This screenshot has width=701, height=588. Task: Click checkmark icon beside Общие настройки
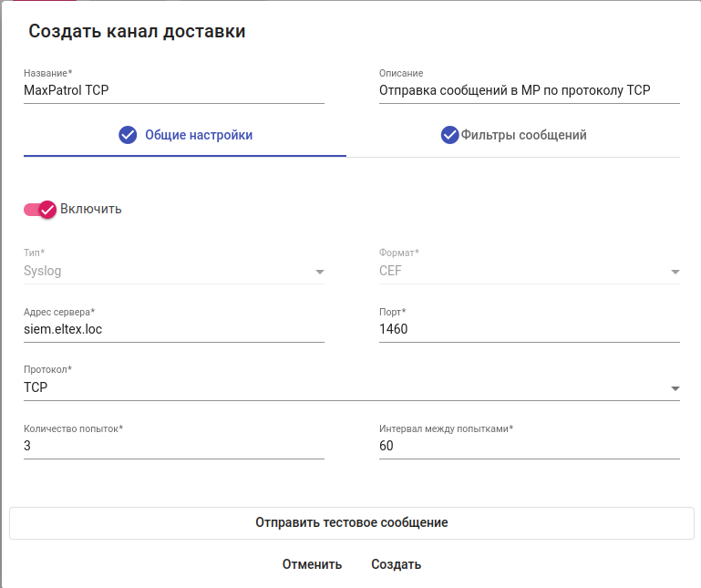click(x=128, y=135)
